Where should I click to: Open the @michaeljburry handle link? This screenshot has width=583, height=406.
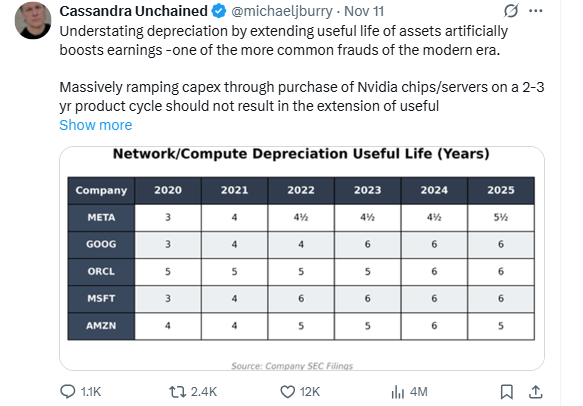(282, 11)
